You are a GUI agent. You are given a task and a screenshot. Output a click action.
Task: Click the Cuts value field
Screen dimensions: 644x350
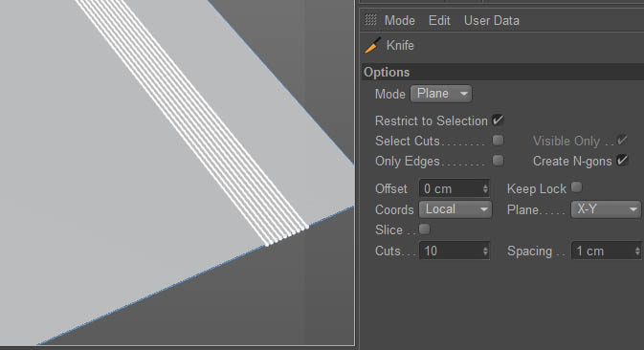coord(455,251)
